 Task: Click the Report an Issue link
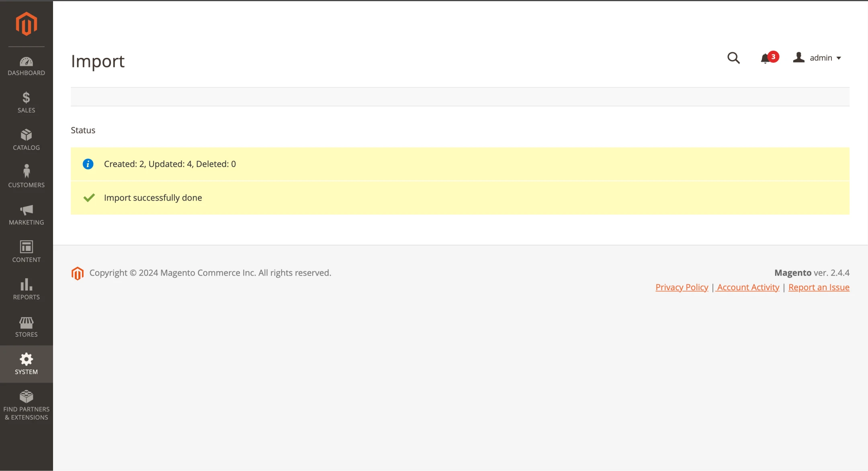tap(819, 287)
